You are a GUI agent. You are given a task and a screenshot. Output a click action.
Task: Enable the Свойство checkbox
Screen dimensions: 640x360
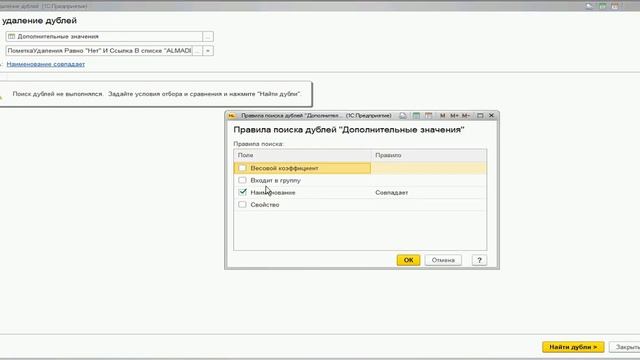(242, 204)
